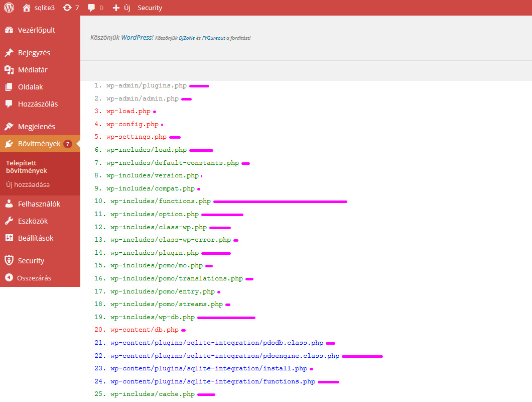Click the wp-admin/admin.php list entry
Image resolution: width=532 pixels, height=402 pixels.
[x=143, y=98]
